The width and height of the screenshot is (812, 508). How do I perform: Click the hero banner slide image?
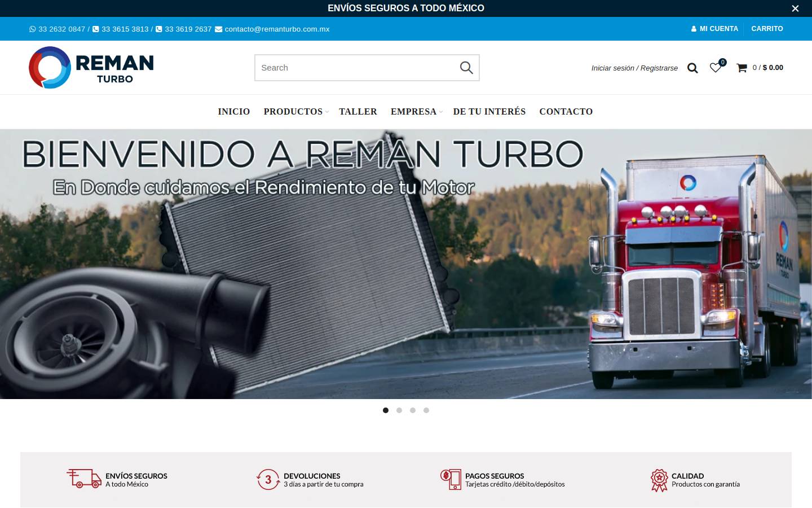406,264
